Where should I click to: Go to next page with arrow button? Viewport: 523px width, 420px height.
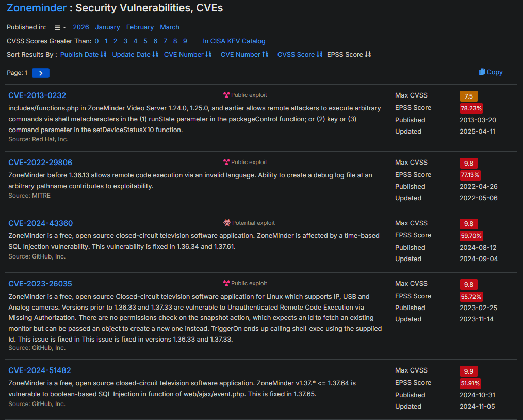pos(41,73)
